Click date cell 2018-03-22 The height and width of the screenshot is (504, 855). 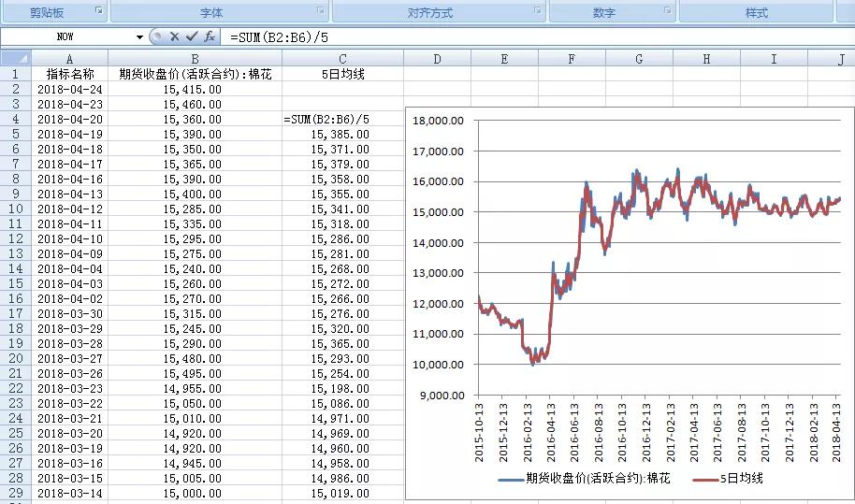70,403
